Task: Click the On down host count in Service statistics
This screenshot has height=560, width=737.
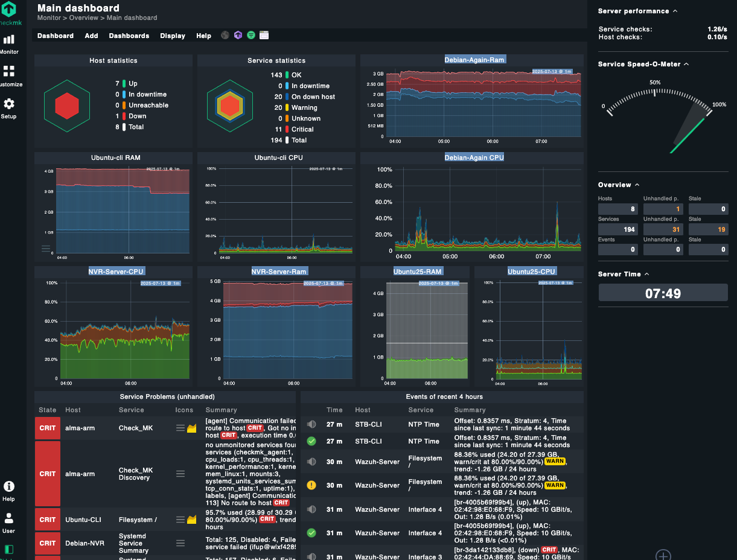Action: tap(278, 97)
